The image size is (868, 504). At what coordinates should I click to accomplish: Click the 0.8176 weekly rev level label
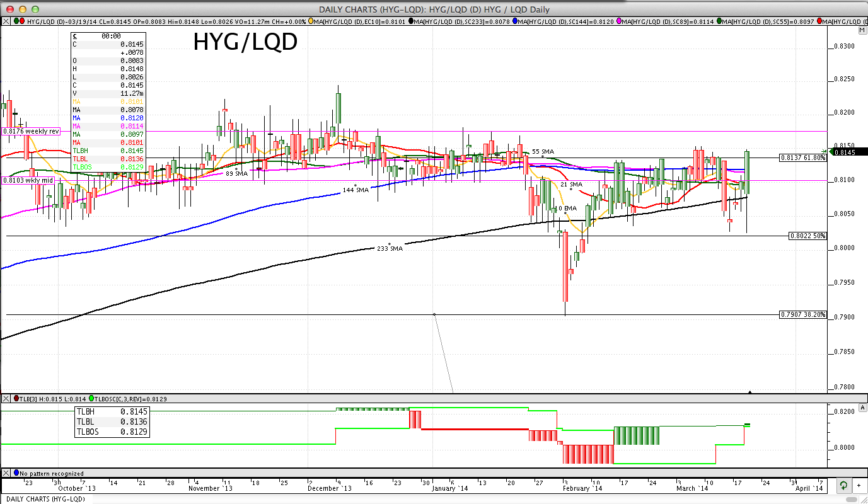[31, 131]
